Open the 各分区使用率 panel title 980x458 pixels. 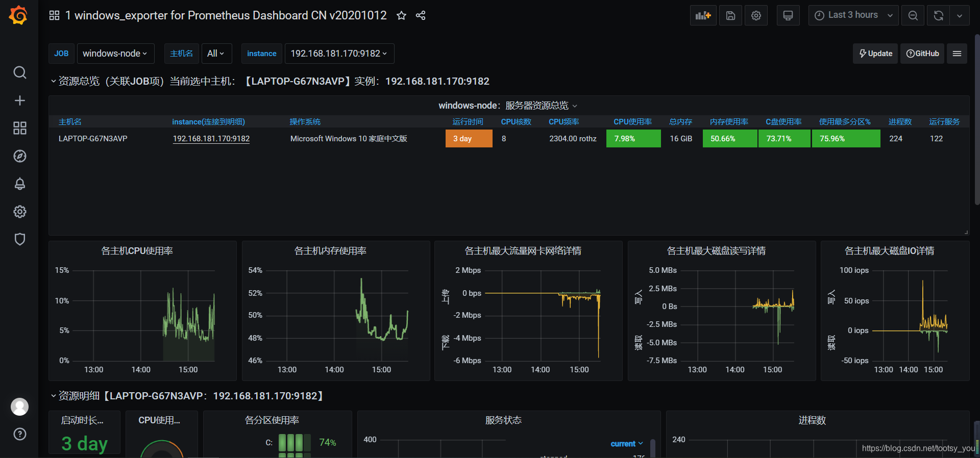(x=272, y=420)
